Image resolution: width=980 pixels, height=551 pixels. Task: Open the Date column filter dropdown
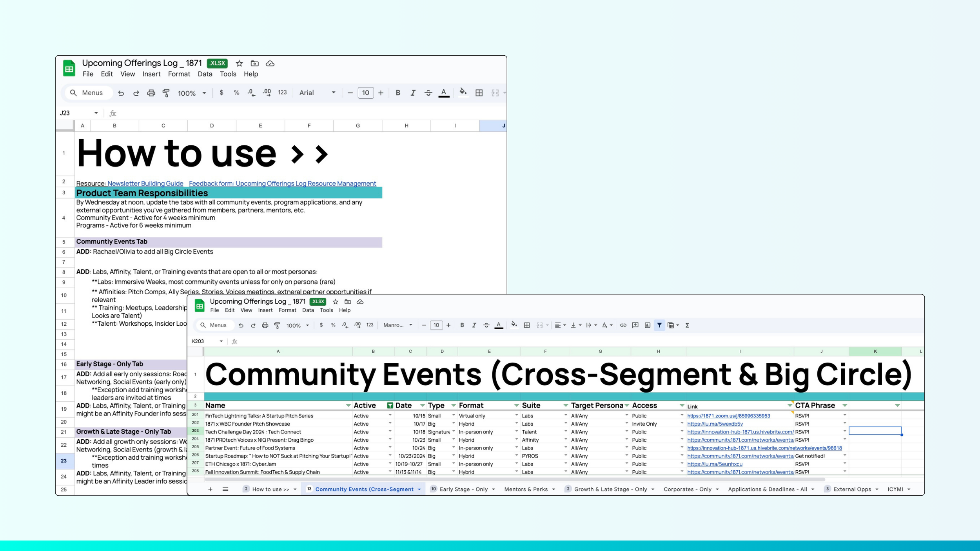[x=422, y=406]
